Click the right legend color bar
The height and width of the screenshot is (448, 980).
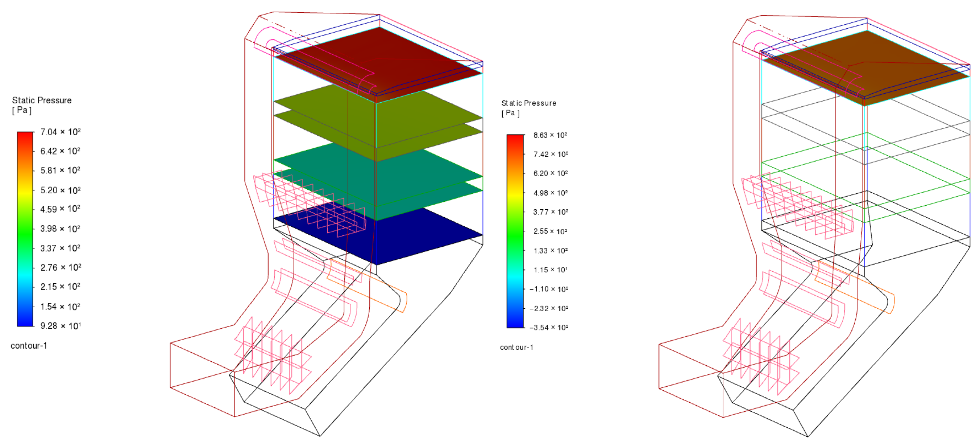tap(515, 231)
